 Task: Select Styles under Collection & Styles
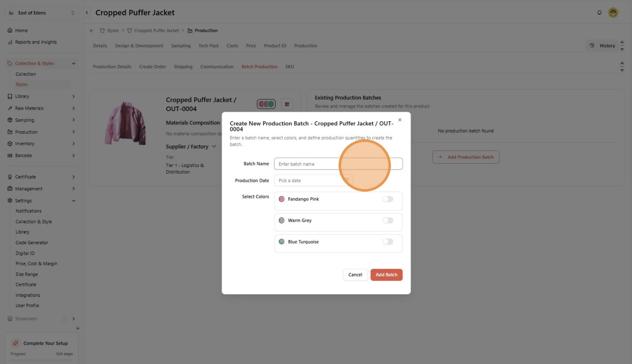click(22, 84)
